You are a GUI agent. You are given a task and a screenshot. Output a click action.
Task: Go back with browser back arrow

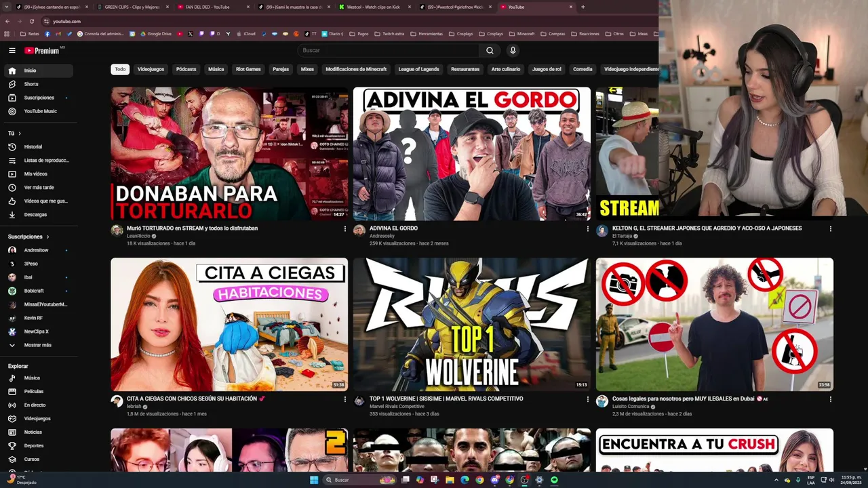(7, 21)
